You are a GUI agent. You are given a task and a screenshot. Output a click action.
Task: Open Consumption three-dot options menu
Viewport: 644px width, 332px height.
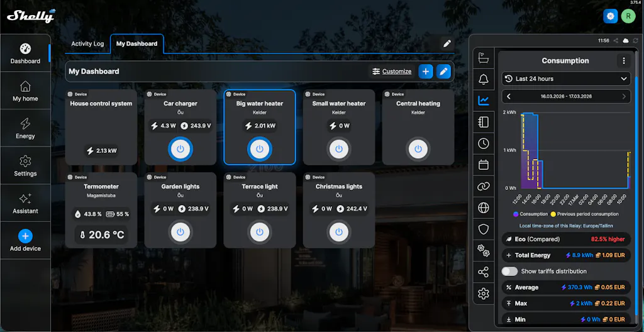point(623,61)
